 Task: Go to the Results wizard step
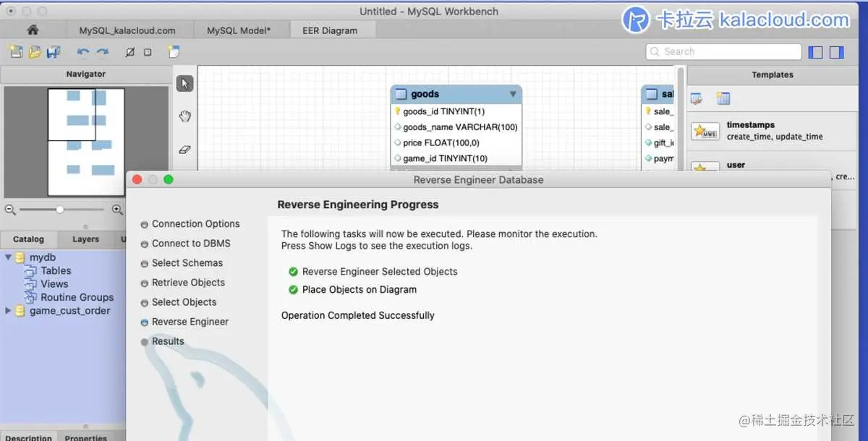coord(168,341)
